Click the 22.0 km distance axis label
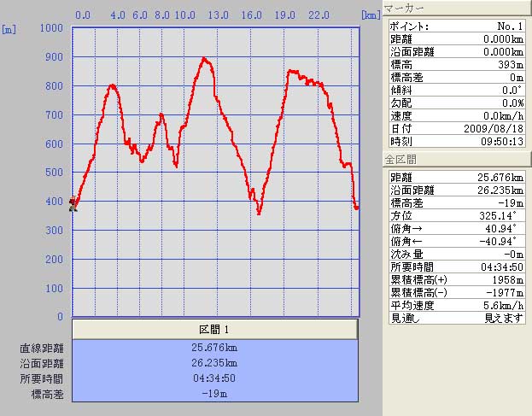 [x=319, y=15]
